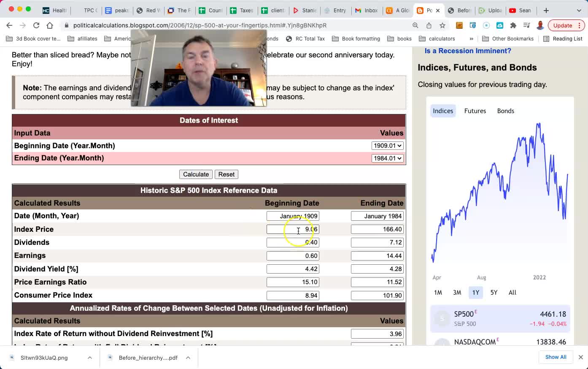Open the Chrome profile avatar
This screenshot has width=588, height=369.
[x=540, y=25]
